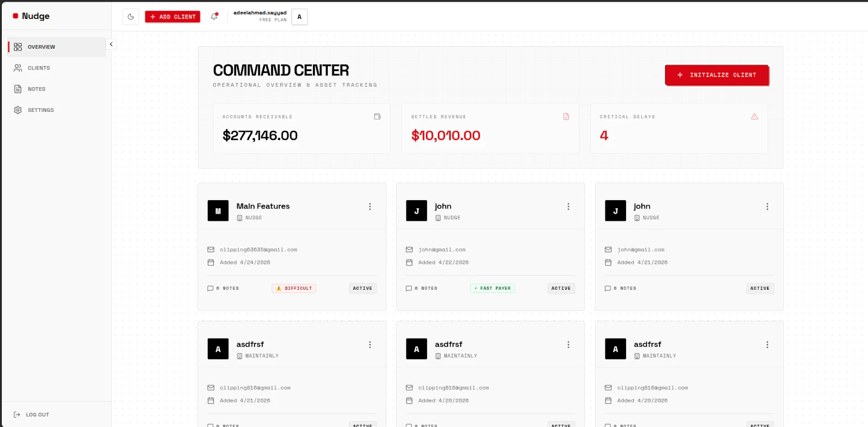Open the notifications bell
This screenshot has width=868, height=427.
(214, 16)
